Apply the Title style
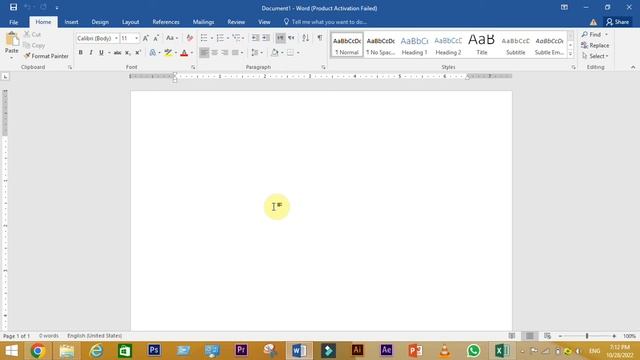This screenshot has height=360, width=640. tap(482, 45)
